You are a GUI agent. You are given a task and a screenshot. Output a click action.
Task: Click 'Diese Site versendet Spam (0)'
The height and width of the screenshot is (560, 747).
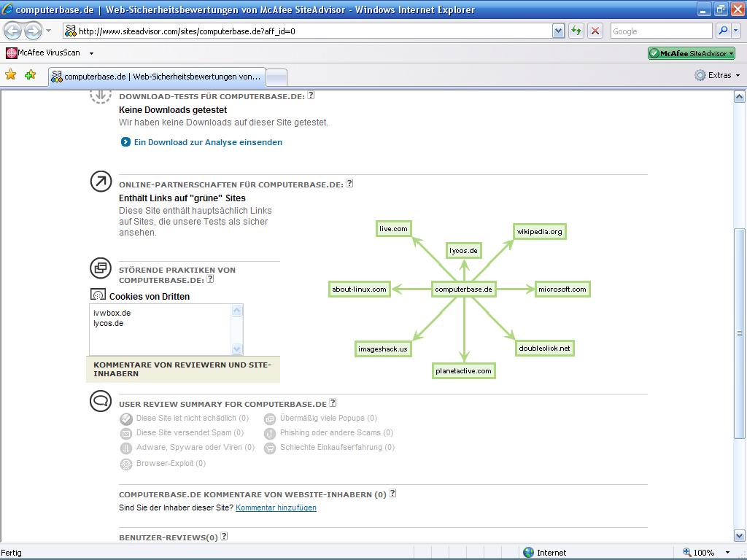click(190, 432)
